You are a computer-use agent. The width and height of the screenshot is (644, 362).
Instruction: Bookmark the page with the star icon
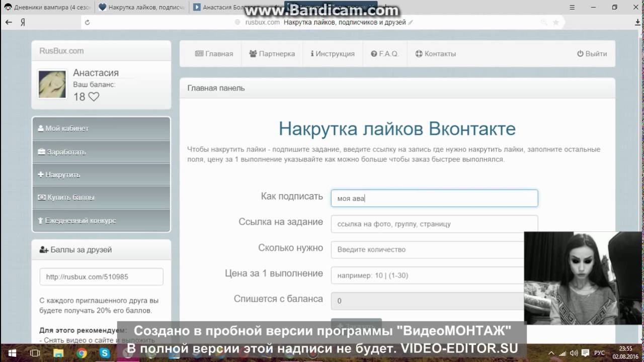tap(556, 22)
